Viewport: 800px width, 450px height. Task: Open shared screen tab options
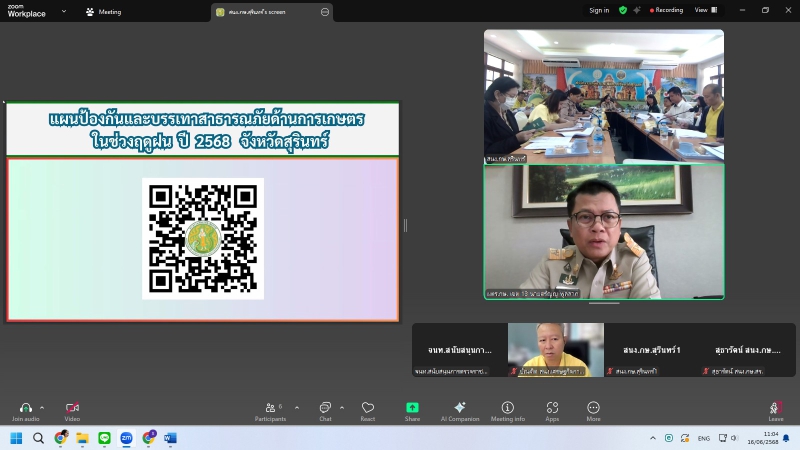click(324, 12)
